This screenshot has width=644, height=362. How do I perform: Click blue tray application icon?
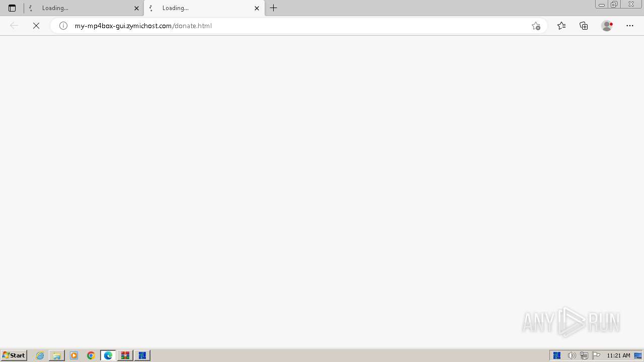click(x=557, y=355)
